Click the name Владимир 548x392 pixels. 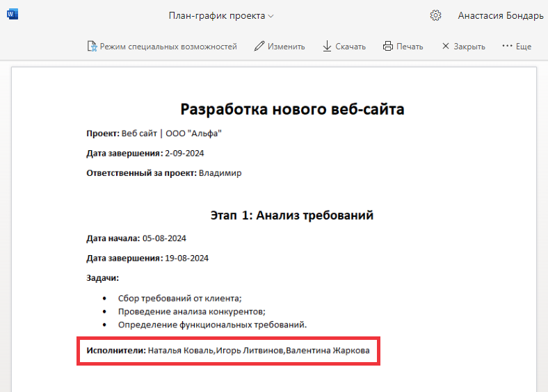[220, 173]
